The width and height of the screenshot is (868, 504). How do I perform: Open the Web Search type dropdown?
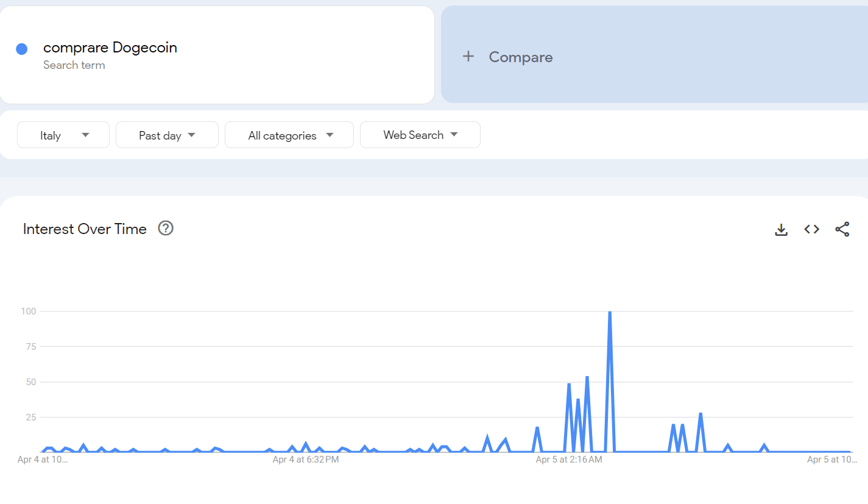pyautogui.click(x=420, y=135)
